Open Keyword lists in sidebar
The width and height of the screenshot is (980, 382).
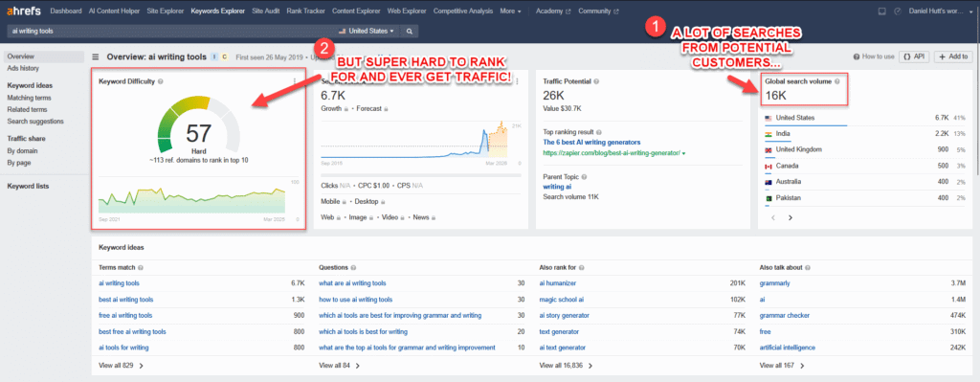[28, 186]
